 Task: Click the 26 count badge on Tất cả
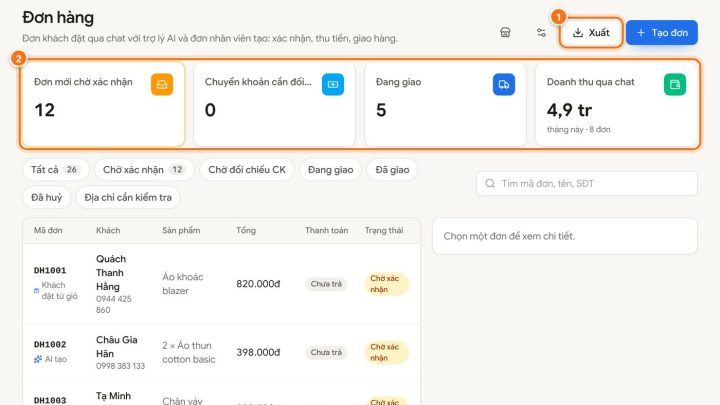[x=72, y=170]
